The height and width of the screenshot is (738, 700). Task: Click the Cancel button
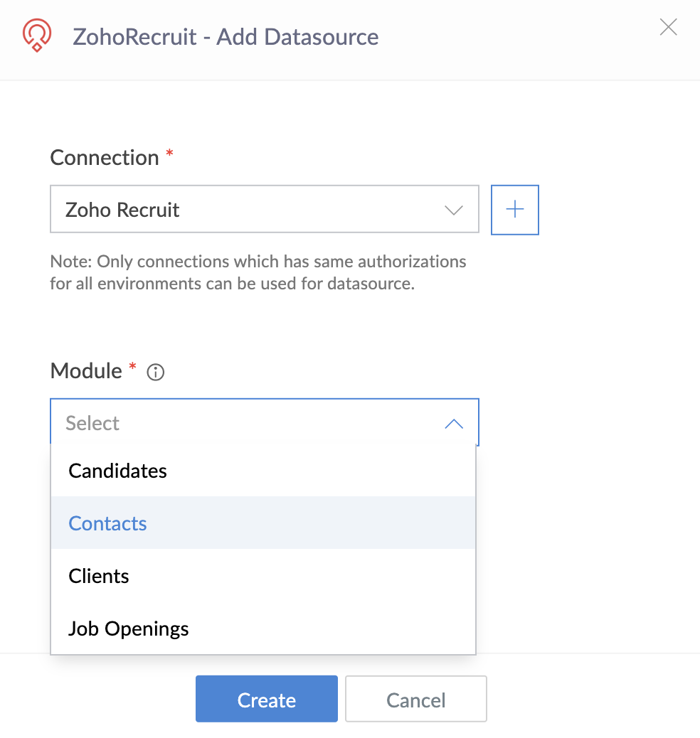[415, 700]
